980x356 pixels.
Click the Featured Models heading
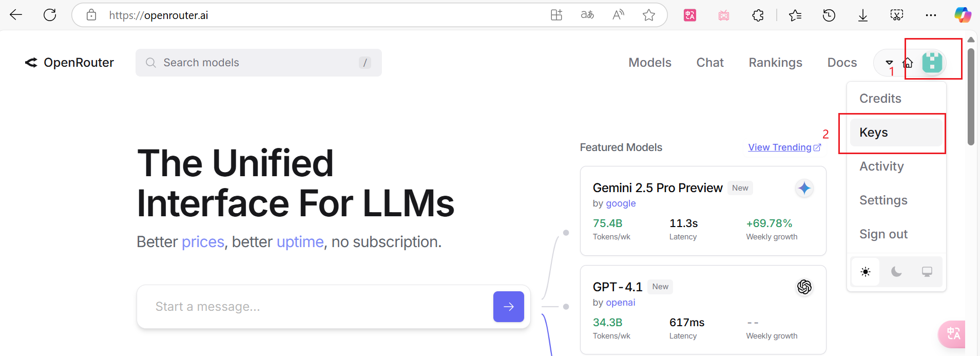621,147
